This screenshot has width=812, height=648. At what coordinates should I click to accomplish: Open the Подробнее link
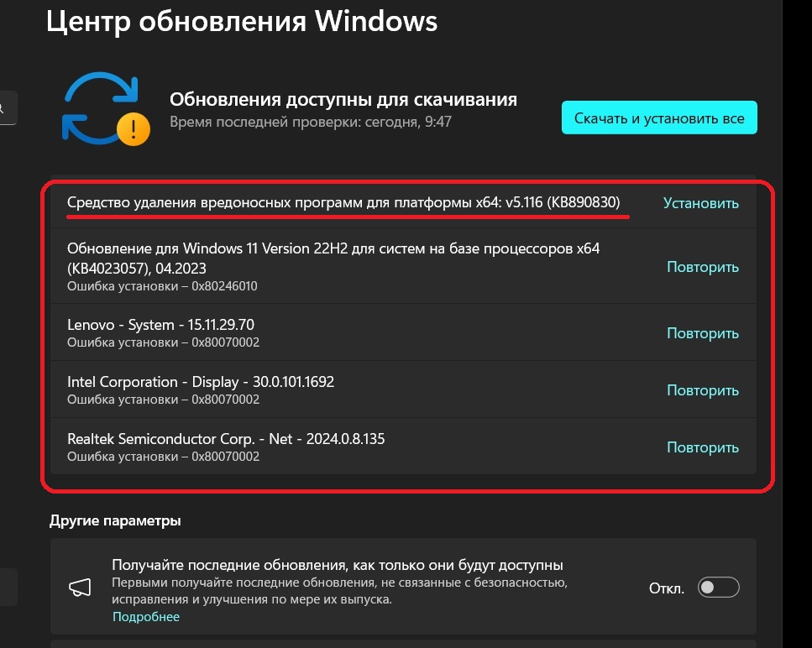pyautogui.click(x=146, y=617)
